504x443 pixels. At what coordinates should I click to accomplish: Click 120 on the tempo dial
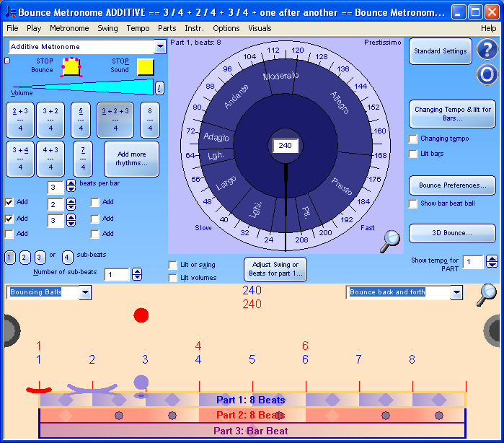pyautogui.click(x=297, y=51)
